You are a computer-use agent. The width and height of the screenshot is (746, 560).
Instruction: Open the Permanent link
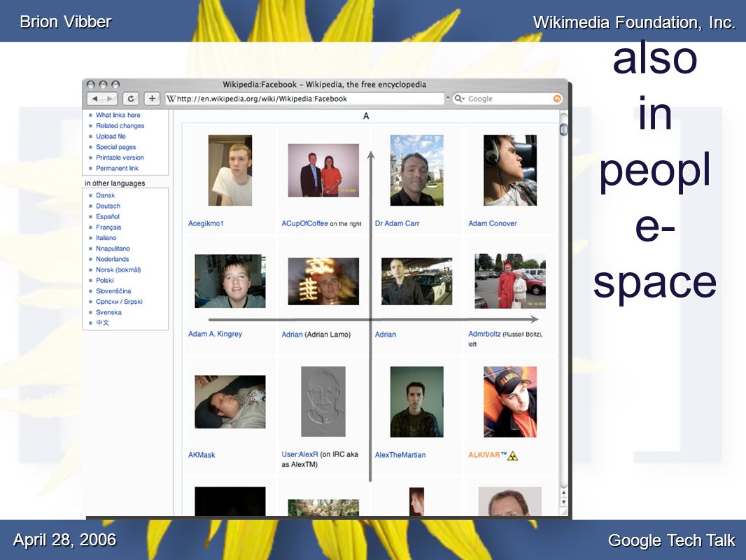click(117, 169)
